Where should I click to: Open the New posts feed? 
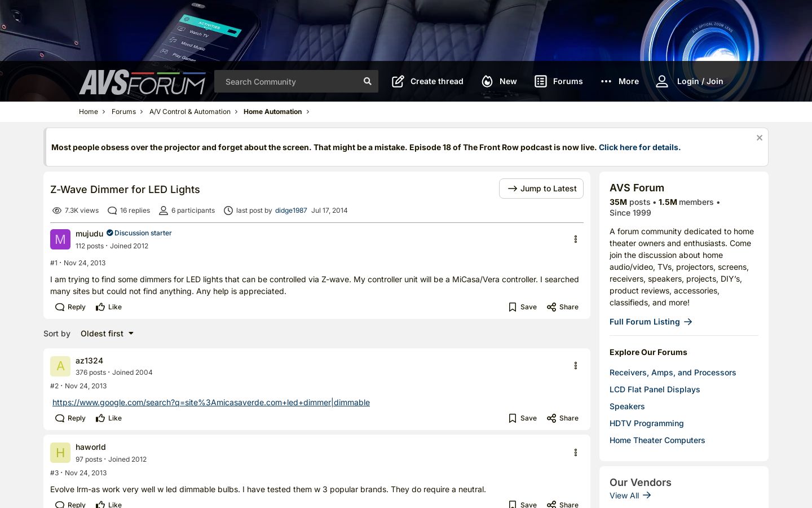(x=499, y=81)
